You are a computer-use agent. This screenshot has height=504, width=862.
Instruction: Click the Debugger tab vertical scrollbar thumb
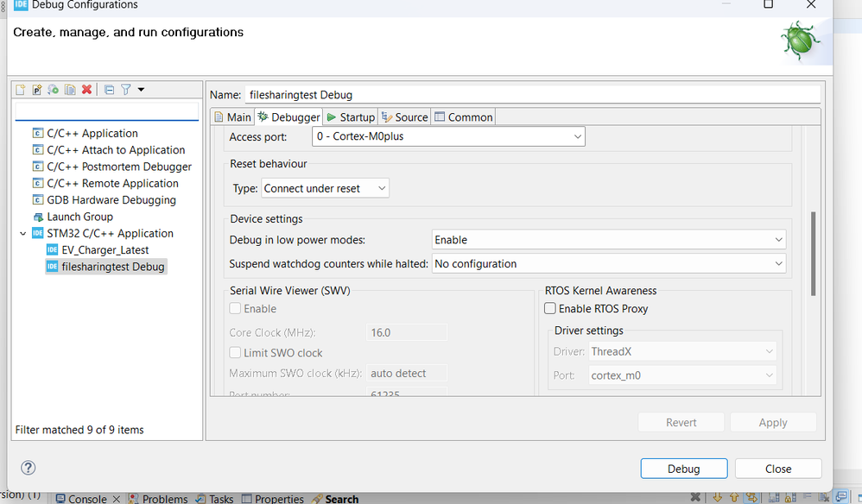[x=813, y=255]
